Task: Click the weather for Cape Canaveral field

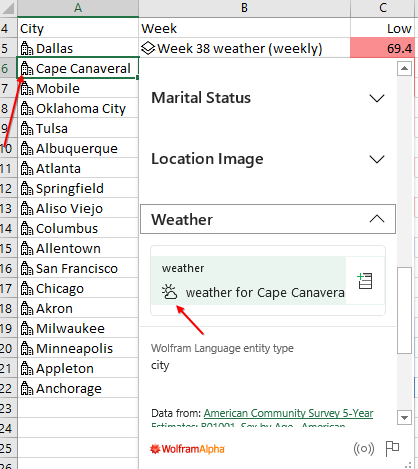Action: 248,280
